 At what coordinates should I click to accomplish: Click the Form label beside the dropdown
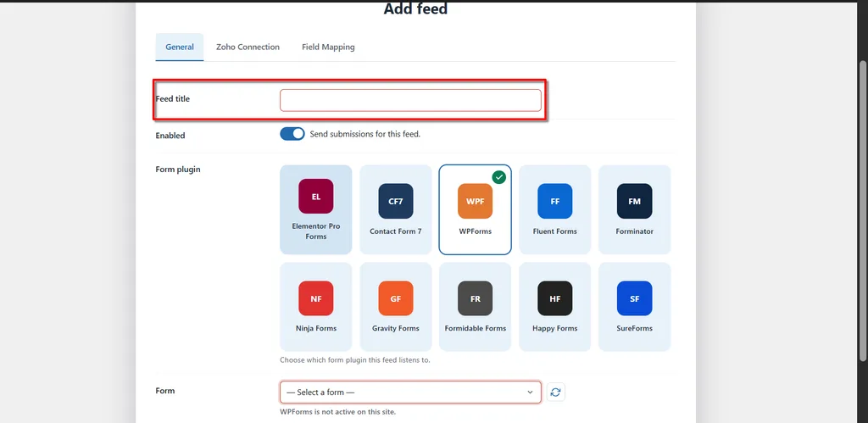165,390
